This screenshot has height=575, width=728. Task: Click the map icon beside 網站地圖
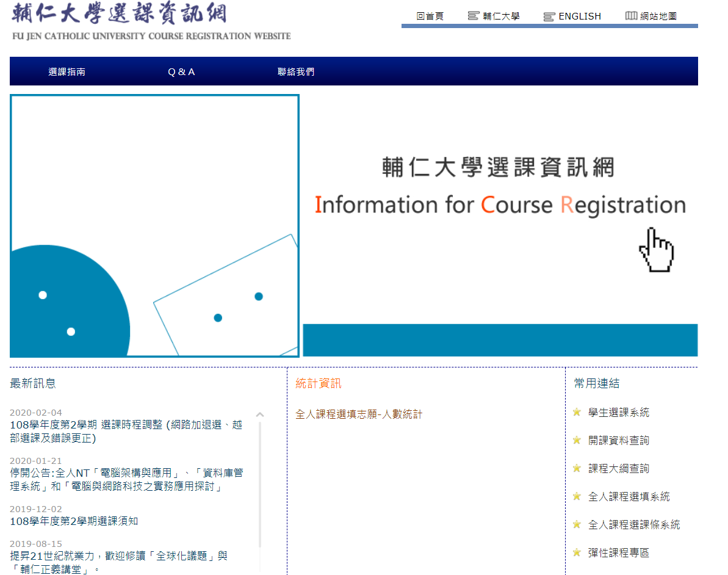[631, 16]
